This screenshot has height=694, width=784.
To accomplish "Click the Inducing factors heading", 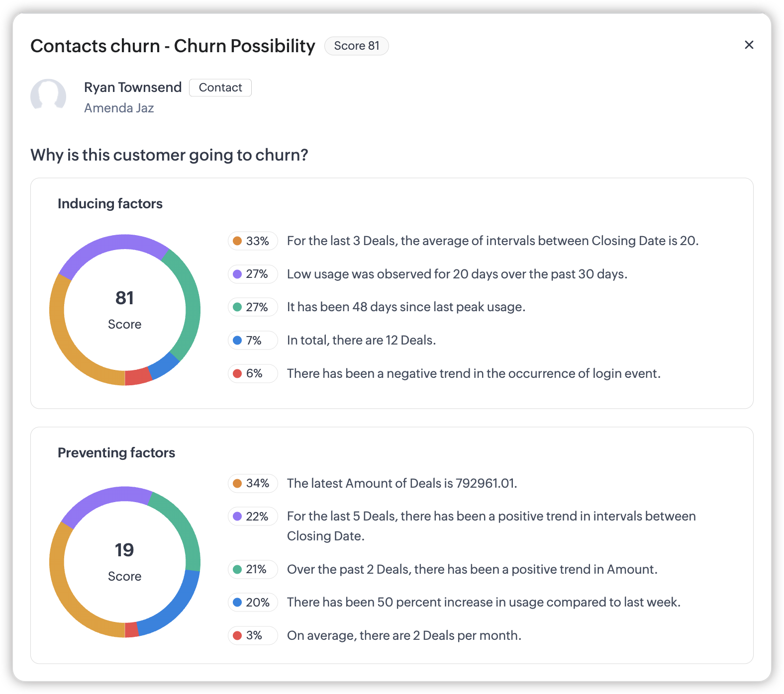I will (110, 204).
